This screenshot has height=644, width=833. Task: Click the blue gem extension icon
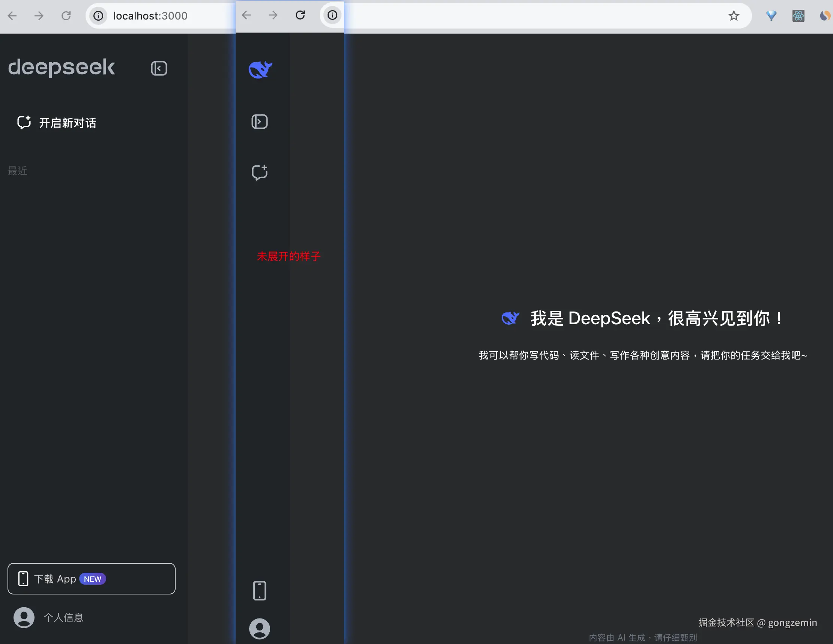coord(771,16)
